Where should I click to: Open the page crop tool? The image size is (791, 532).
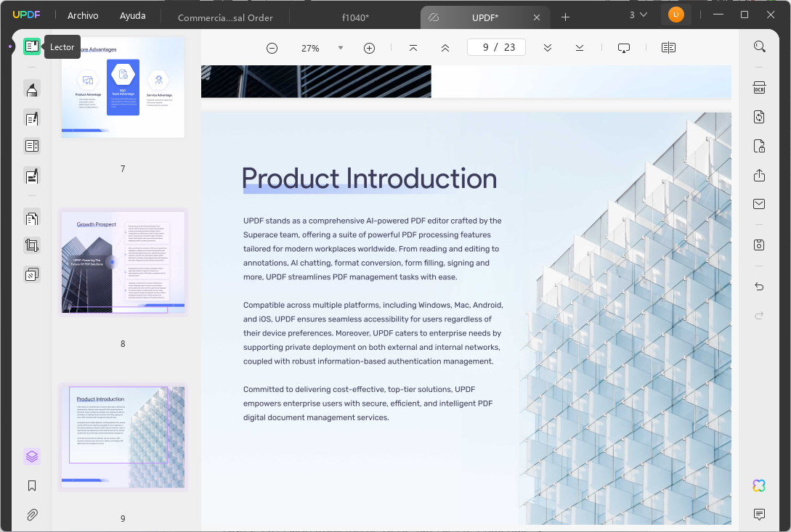pos(32,245)
